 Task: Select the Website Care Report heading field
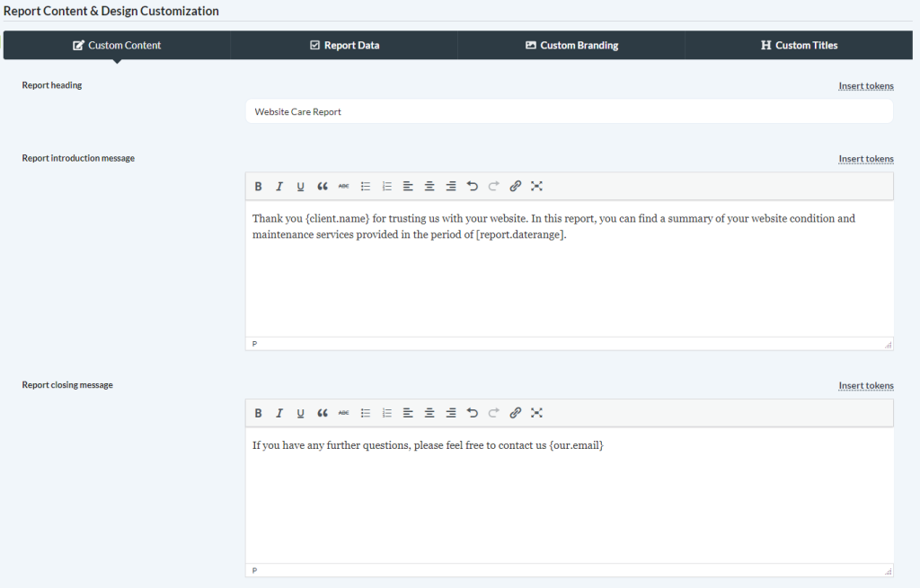pyautogui.click(x=569, y=110)
